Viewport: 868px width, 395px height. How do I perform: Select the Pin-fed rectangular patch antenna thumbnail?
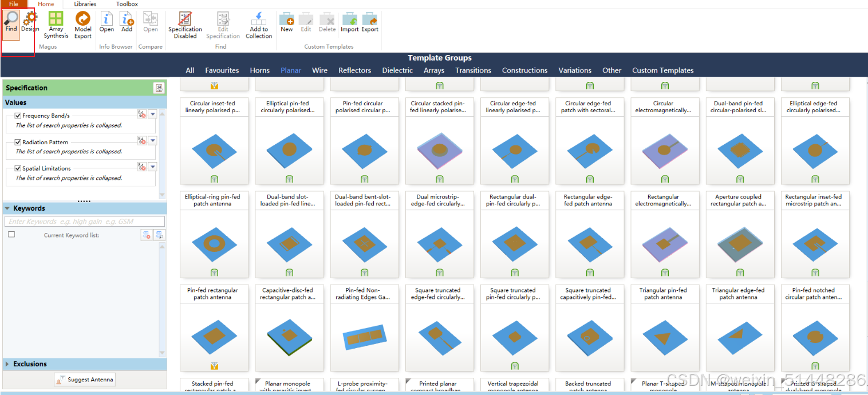point(214,328)
